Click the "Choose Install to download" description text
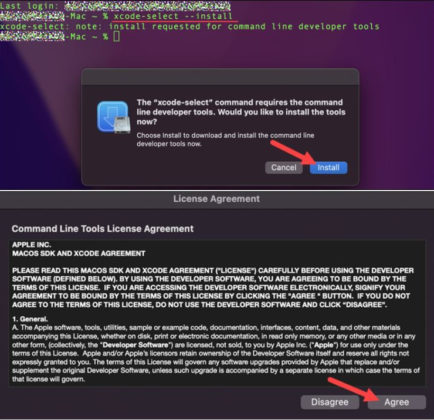Viewport: 434px width, 420px height. [225, 140]
